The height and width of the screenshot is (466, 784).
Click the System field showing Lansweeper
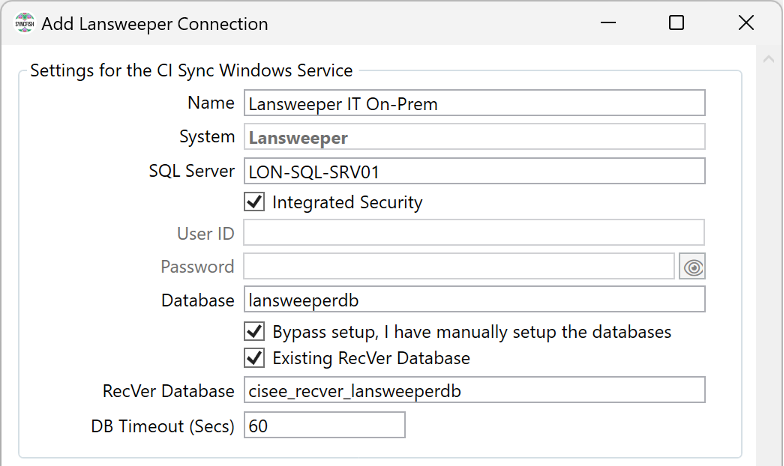pos(474,137)
